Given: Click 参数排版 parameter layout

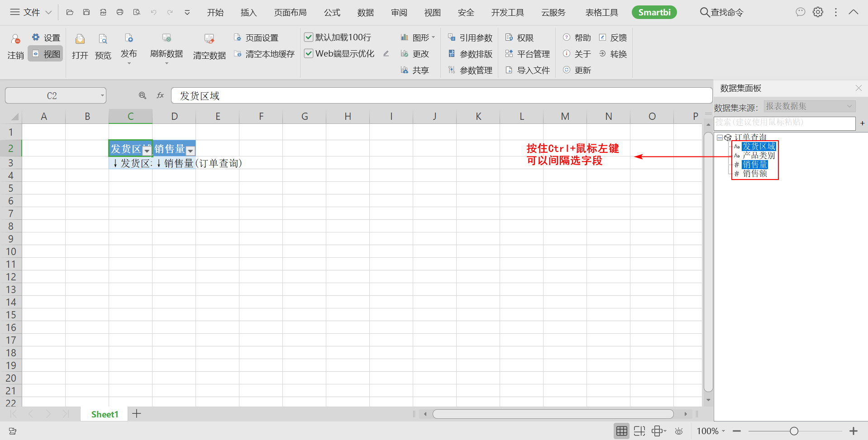Looking at the screenshot, I should [470, 54].
